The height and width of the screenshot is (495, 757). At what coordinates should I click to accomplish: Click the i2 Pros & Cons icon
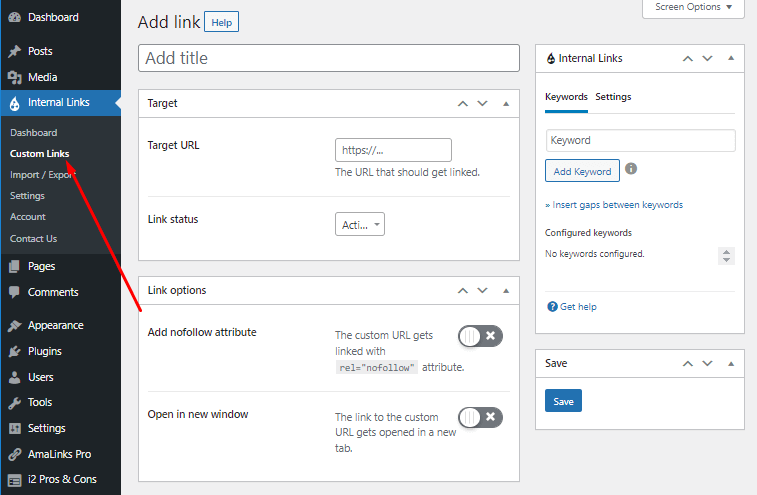pos(15,480)
